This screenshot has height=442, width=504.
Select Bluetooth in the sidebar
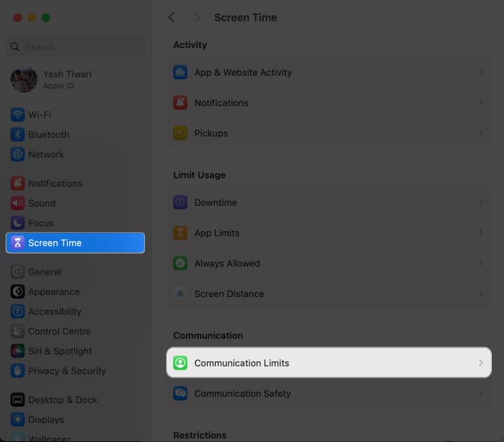pos(75,134)
